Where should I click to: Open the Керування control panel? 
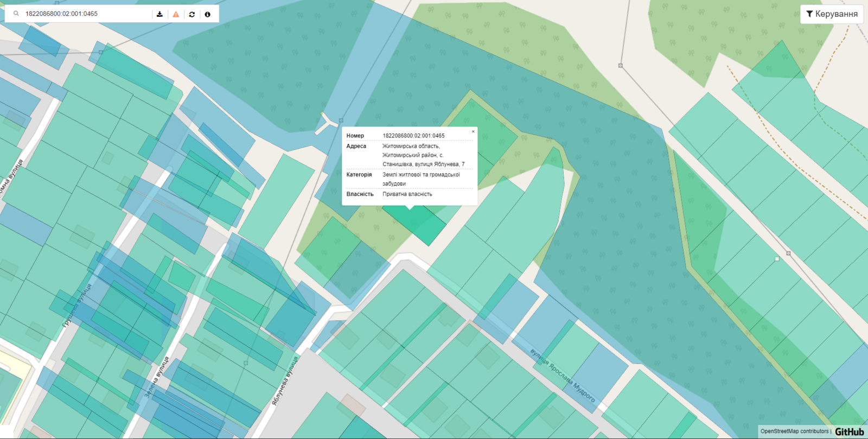click(x=832, y=14)
